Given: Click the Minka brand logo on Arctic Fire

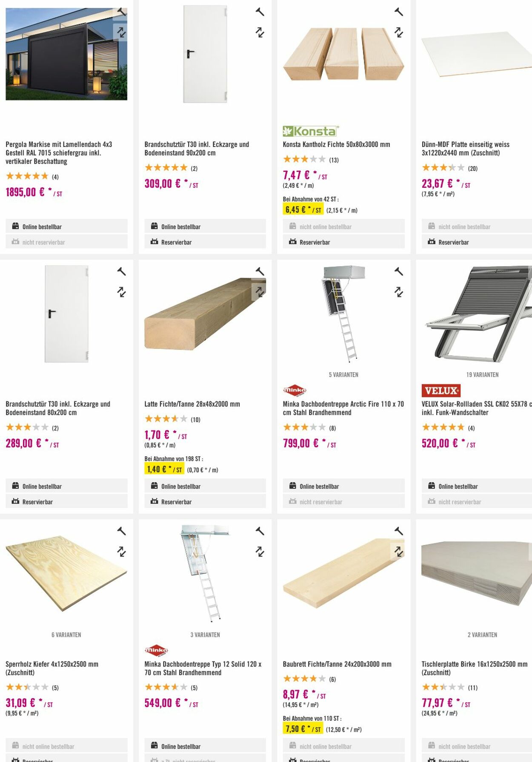Looking at the screenshot, I should [295, 390].
